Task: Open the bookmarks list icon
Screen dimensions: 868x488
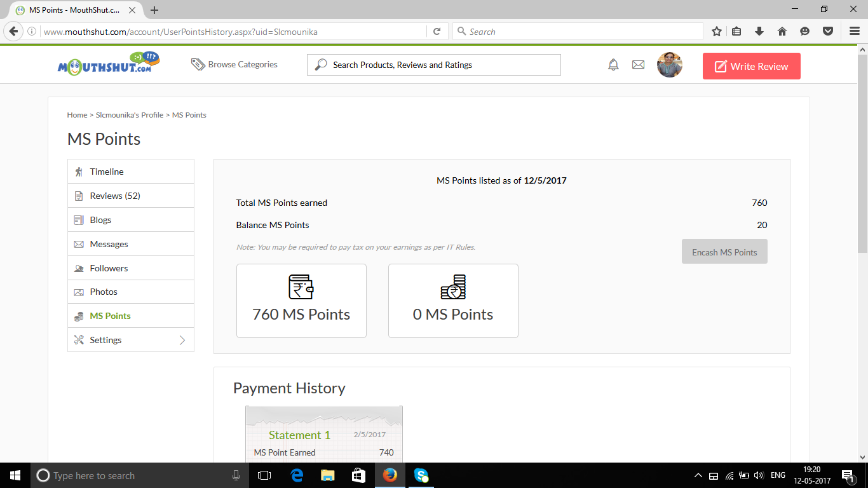Action: pyautogui.click(x=736, y=31)
